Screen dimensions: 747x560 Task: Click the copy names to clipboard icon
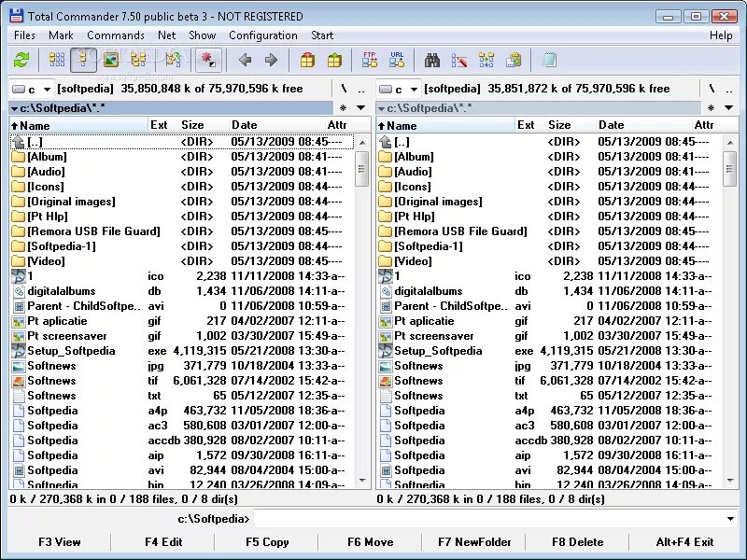pos(514,60)
